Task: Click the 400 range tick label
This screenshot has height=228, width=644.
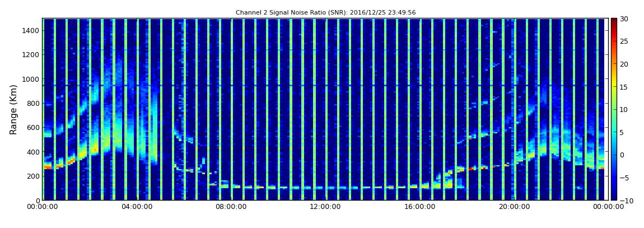Action: (x=33, y=152)
